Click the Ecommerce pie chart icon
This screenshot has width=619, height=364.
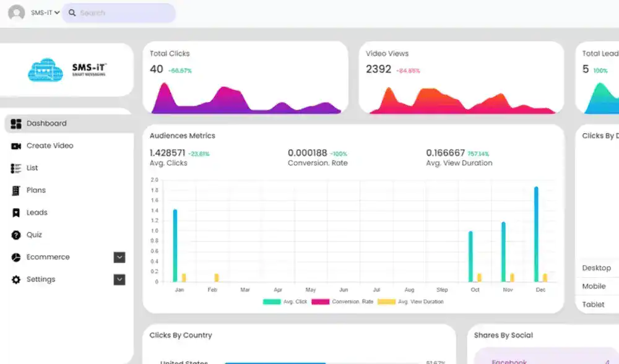point(16,258)
